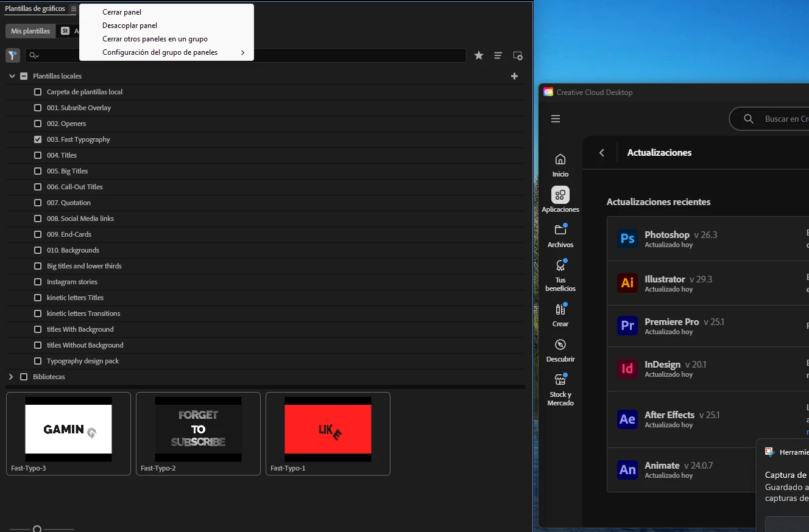Check the 001. Subsribe Overlay checkbox
Image resolution: width=809 pixels, height=532 pixels.
point(38,108)
